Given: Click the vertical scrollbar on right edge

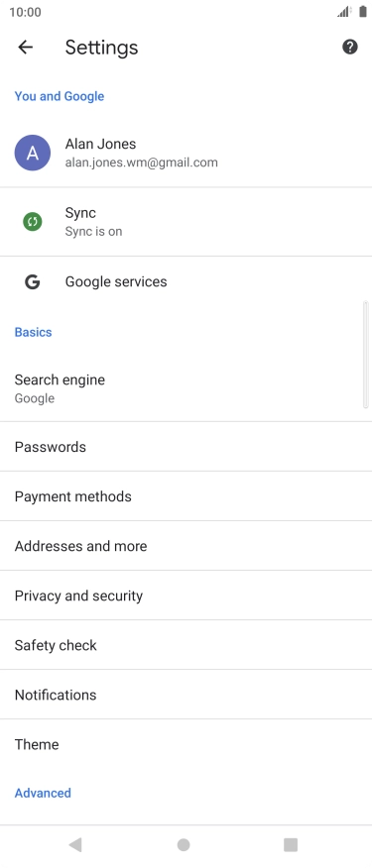Looking at the screenshot, I should click(365, 355).
